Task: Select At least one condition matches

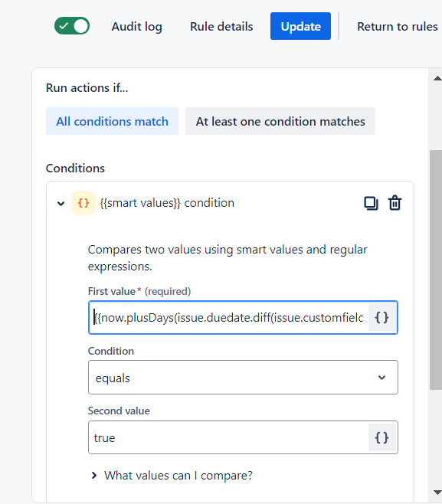Action: tap(280, 121)
